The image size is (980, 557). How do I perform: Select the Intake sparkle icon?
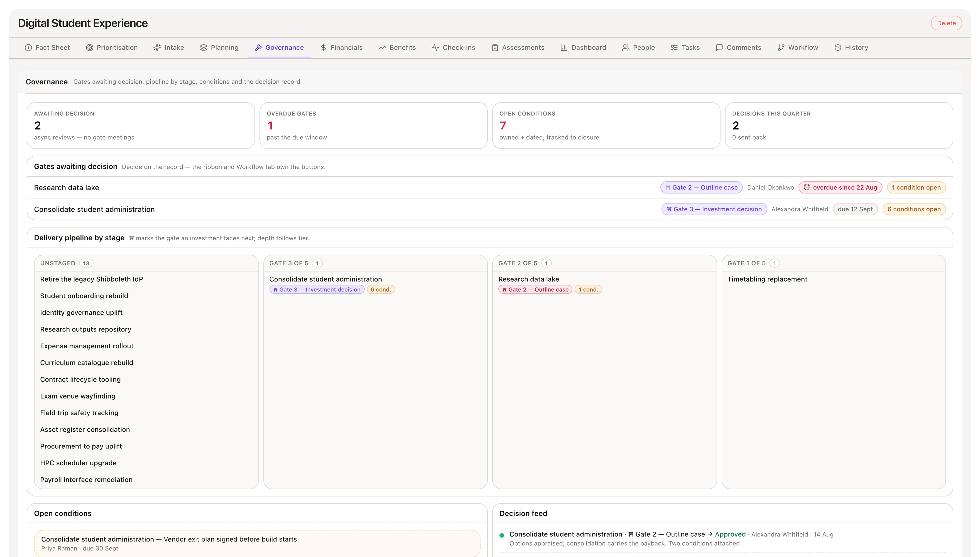(x=157, y=47)
